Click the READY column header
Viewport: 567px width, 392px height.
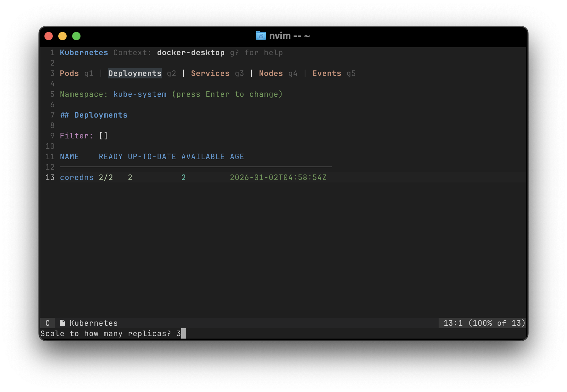111,157
